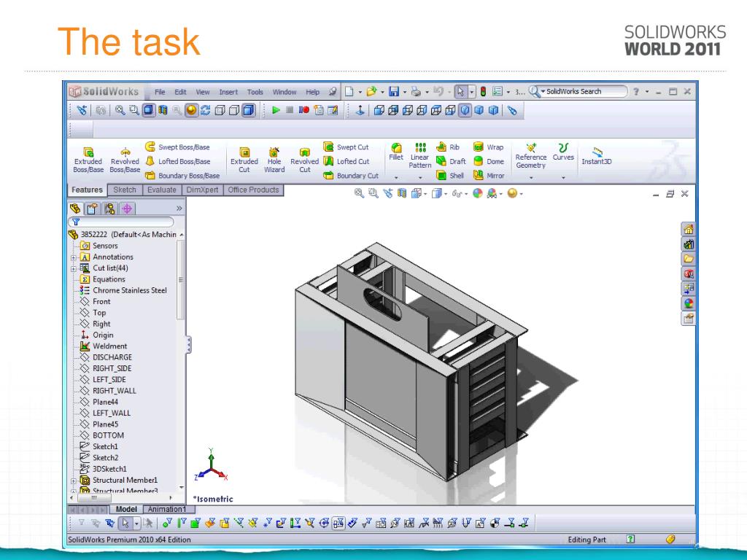Open the Tools menu

[x=255, y=92]
